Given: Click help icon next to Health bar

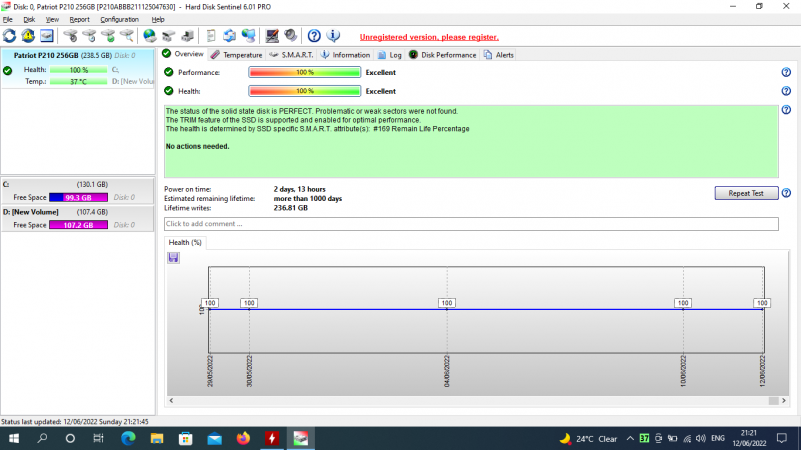Looking at the screenshot, I should click(786, 91).
